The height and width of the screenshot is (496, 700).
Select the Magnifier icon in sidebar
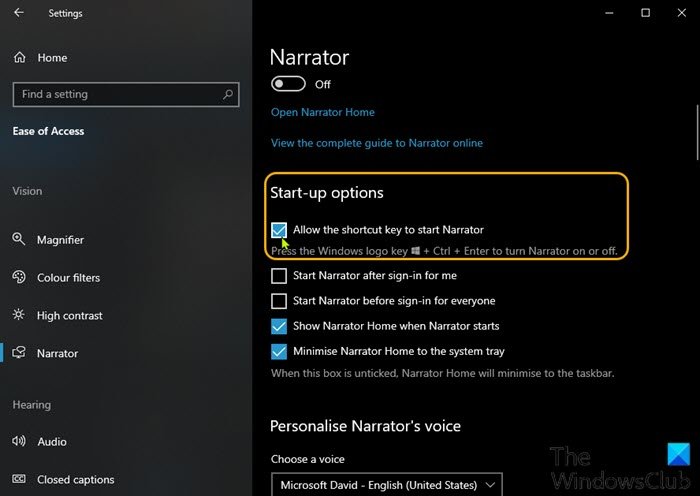tap(18, 239)
